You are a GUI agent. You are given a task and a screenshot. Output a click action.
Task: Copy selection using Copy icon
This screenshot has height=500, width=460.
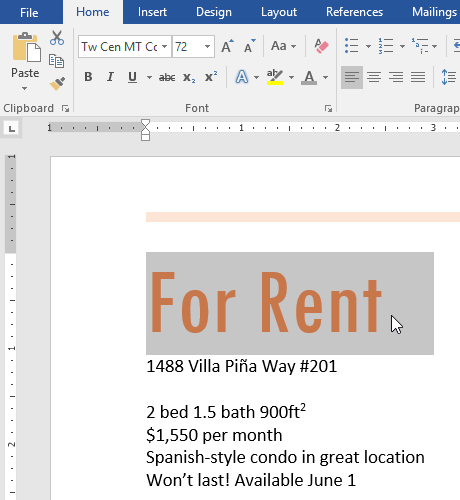tap(56, 61)
